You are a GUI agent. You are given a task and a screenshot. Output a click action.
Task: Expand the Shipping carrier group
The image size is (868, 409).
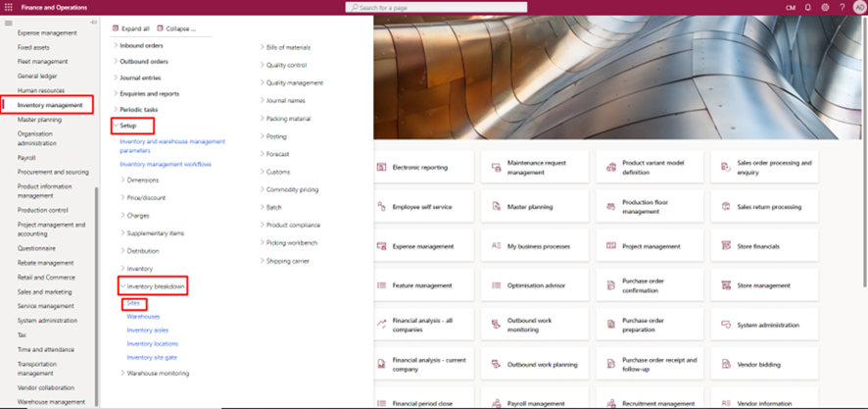tap(262, 261)
